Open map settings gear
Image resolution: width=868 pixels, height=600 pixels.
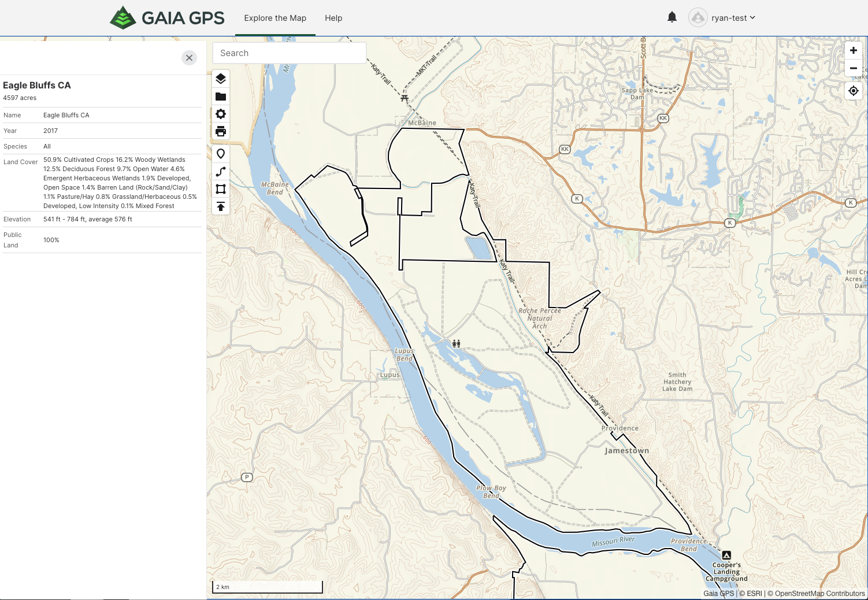coord(221,114)
